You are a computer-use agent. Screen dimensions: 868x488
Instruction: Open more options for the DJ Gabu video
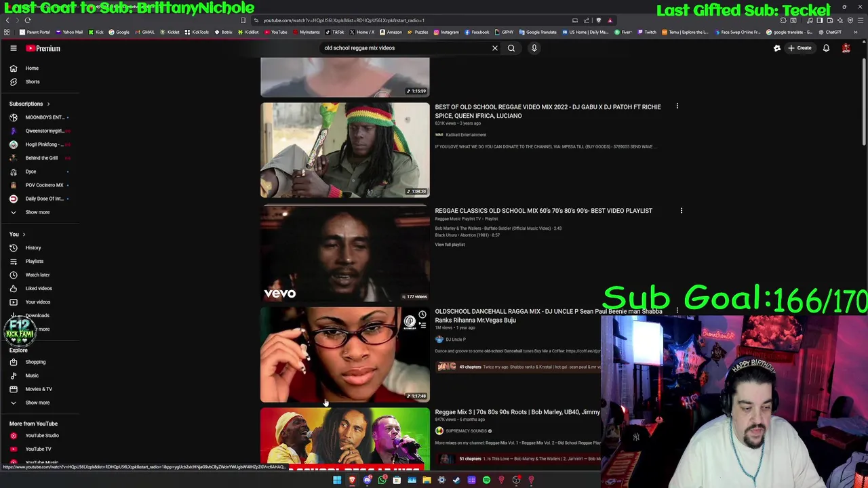pos(677,106)
